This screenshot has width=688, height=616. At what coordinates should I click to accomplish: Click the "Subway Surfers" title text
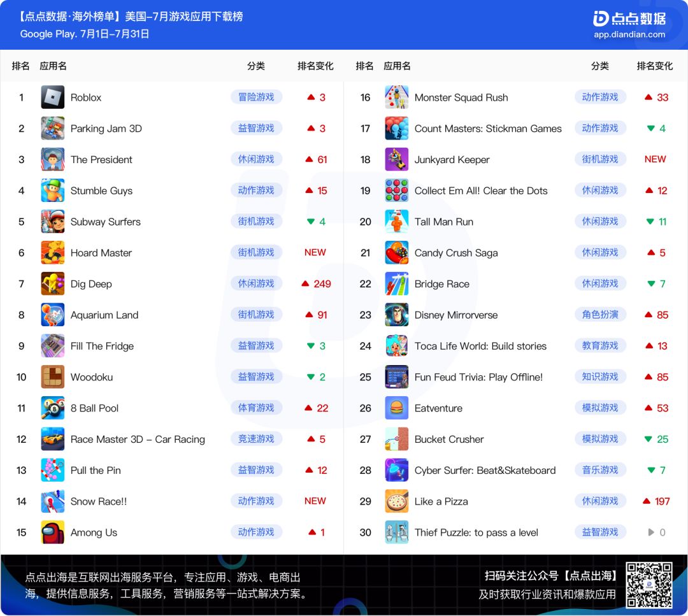coord(106,222)
